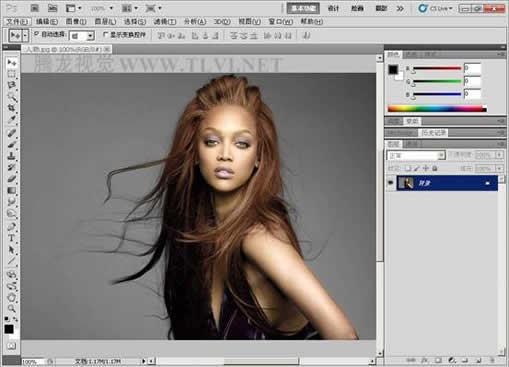Open the layer opacity dropdown arrow
The width and height of the screenshot is (509, 367).
(x=499, y=155)
